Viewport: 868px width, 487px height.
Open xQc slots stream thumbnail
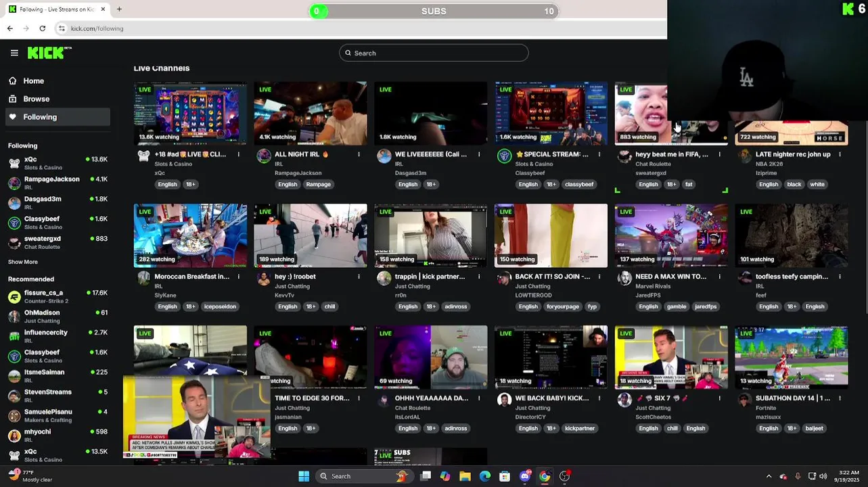(x=190, y=113)
